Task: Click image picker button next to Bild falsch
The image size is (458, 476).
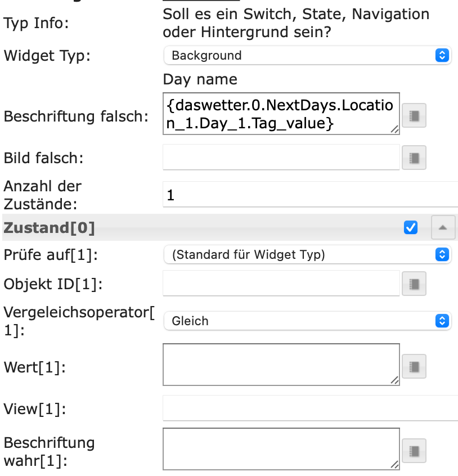Action: tap(414, 158)
